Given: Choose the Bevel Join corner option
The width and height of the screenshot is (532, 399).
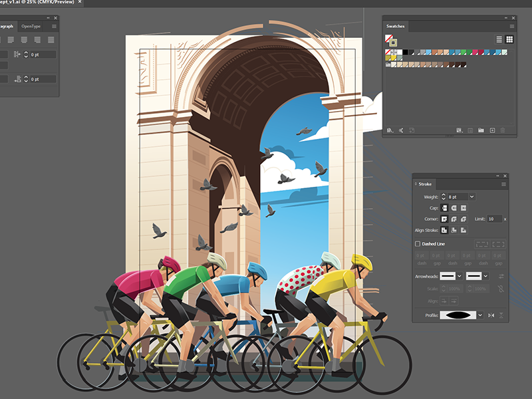Looking at the screenshot, I should 464,219.
